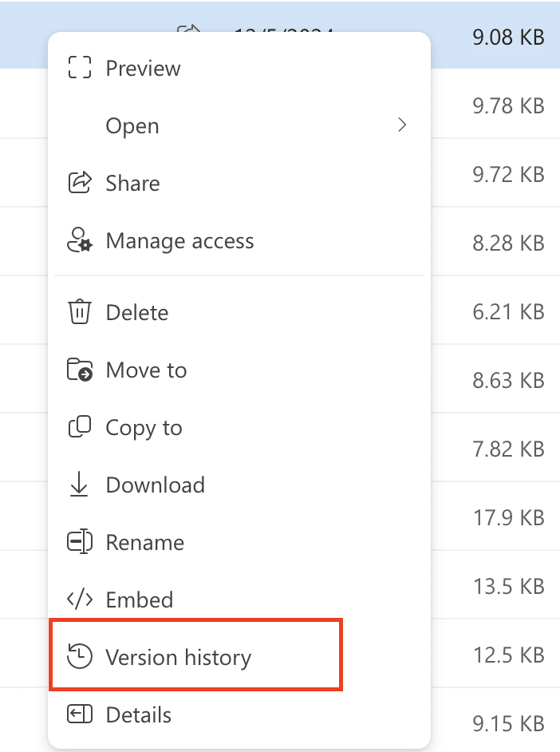The image size is (560, 752).
Task: Click the Version history clock icon
Action: (79, 656)
